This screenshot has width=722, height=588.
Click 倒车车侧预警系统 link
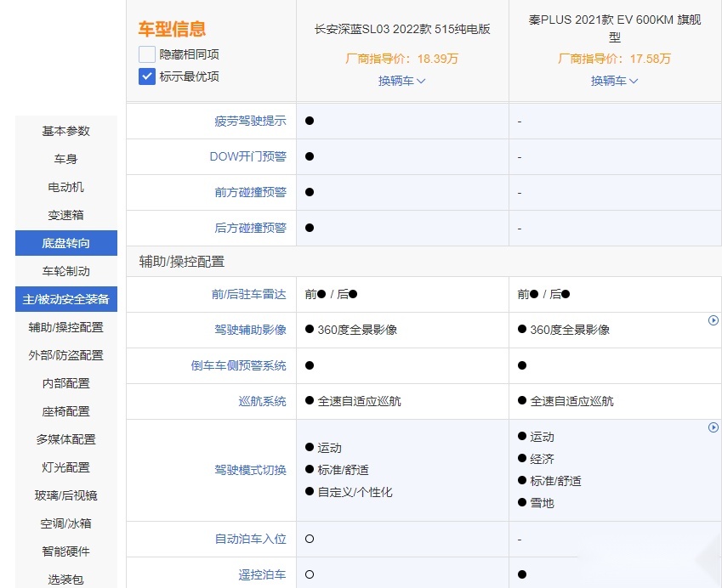click(238, 365)
